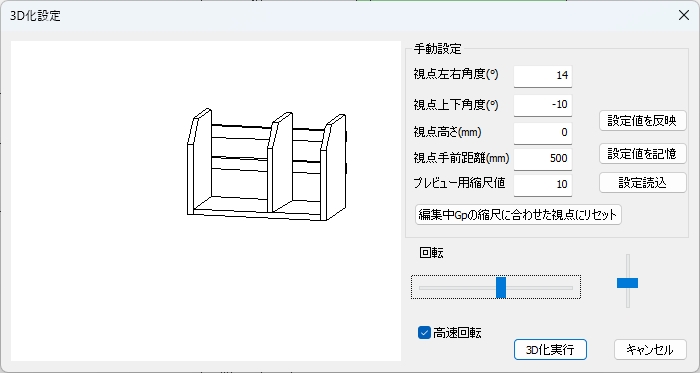Screen dimensions: 700x373
Task: Click the キャンセル button
Action: (x=650, y=349)
